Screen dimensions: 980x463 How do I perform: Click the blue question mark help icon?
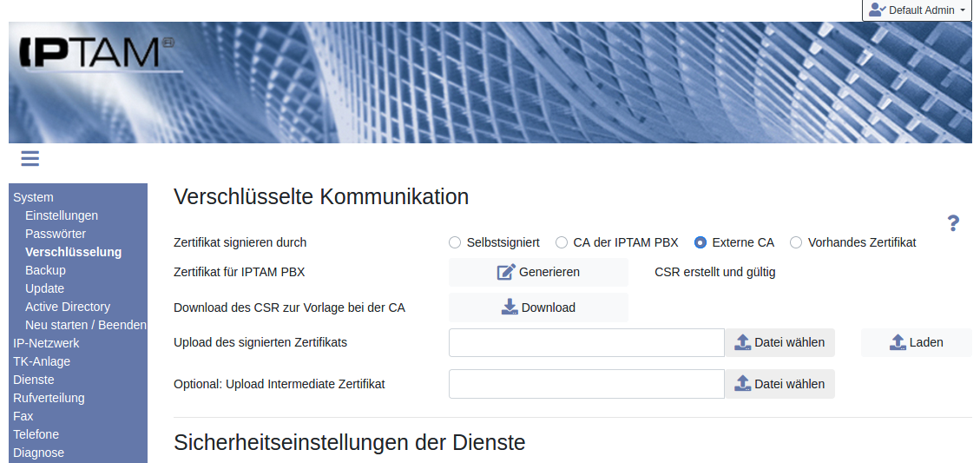click(952, 223)
